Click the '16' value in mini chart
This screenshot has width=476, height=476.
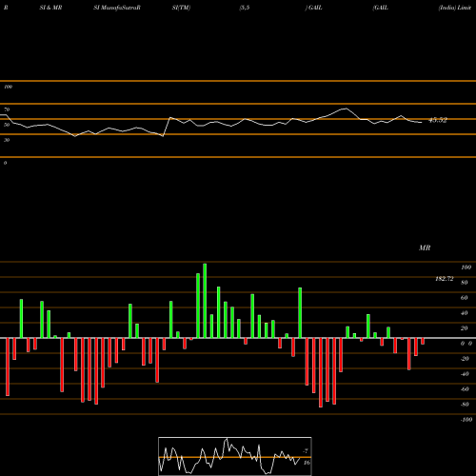(x=307, y=463)
